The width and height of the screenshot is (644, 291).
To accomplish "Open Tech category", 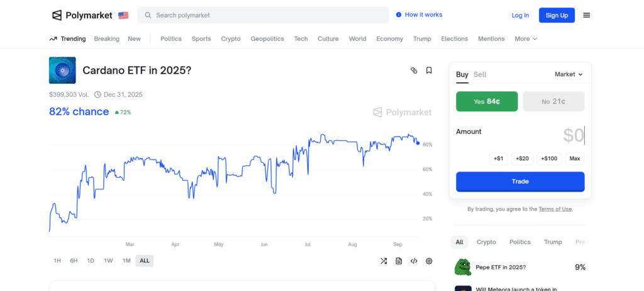I will pyautogui.click(x=301, y=39).
